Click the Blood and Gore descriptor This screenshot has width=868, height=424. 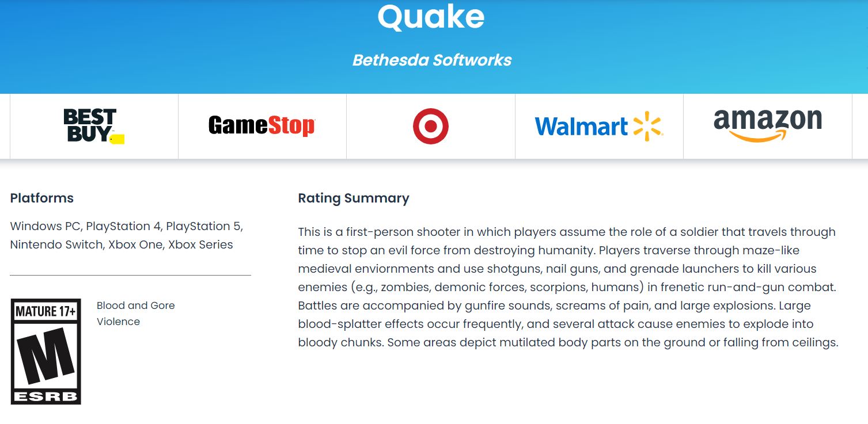pyautogui.click(x=136, y=305)
